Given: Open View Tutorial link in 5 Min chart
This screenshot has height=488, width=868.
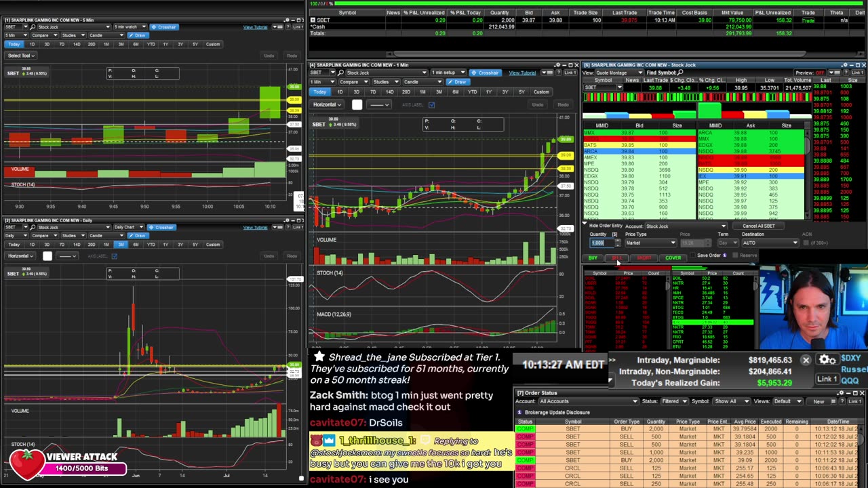Looking at the screenshot, I should point(255,27).
